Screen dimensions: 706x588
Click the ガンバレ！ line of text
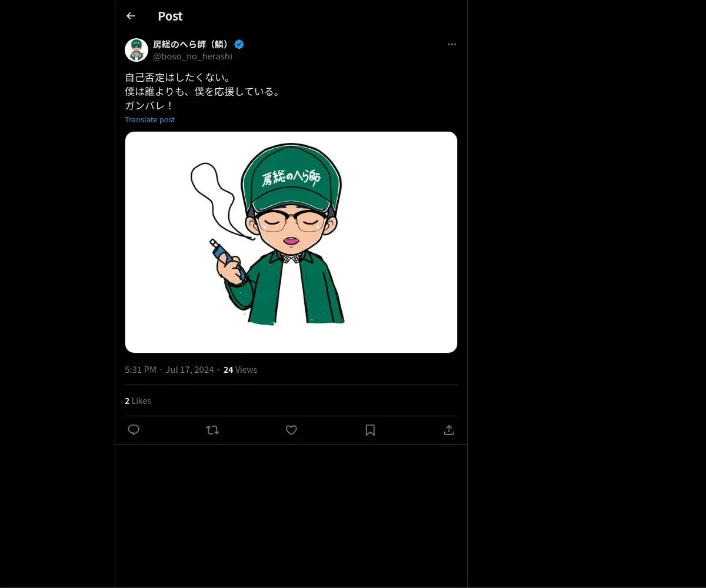[x=149, y=106]
